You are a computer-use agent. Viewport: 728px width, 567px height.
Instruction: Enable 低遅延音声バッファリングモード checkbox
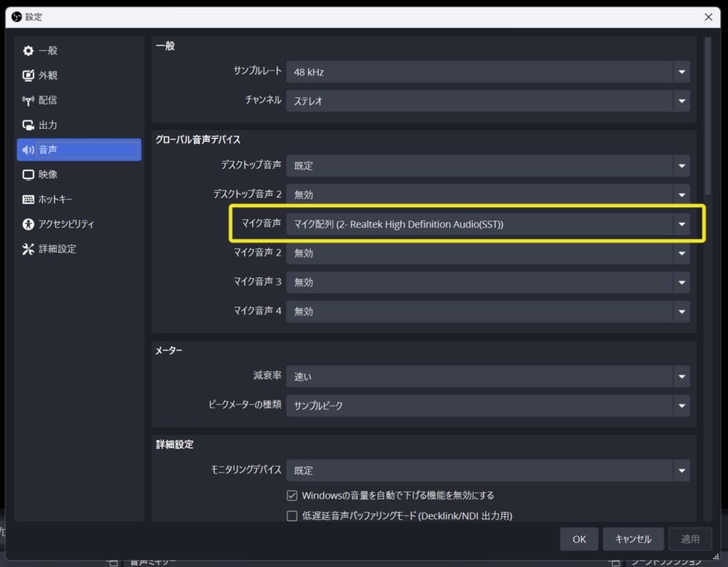pyautogui.click(x=292, y=516)
